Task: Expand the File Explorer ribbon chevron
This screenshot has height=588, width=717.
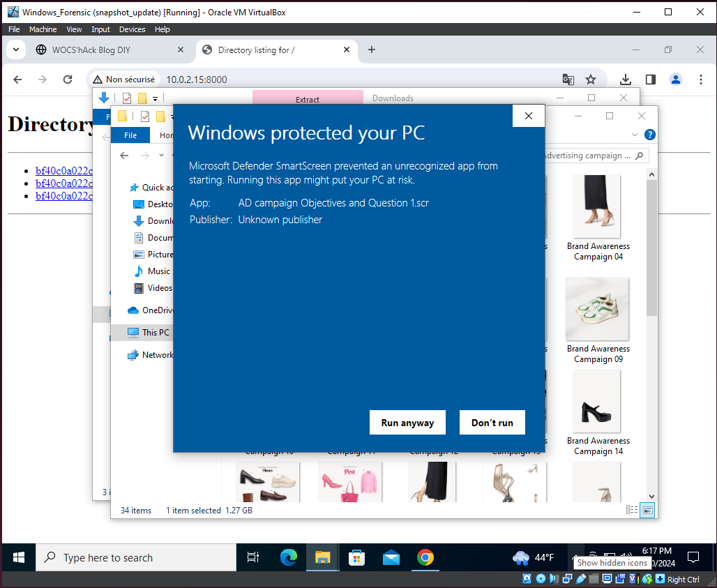Action: [635, 135]
